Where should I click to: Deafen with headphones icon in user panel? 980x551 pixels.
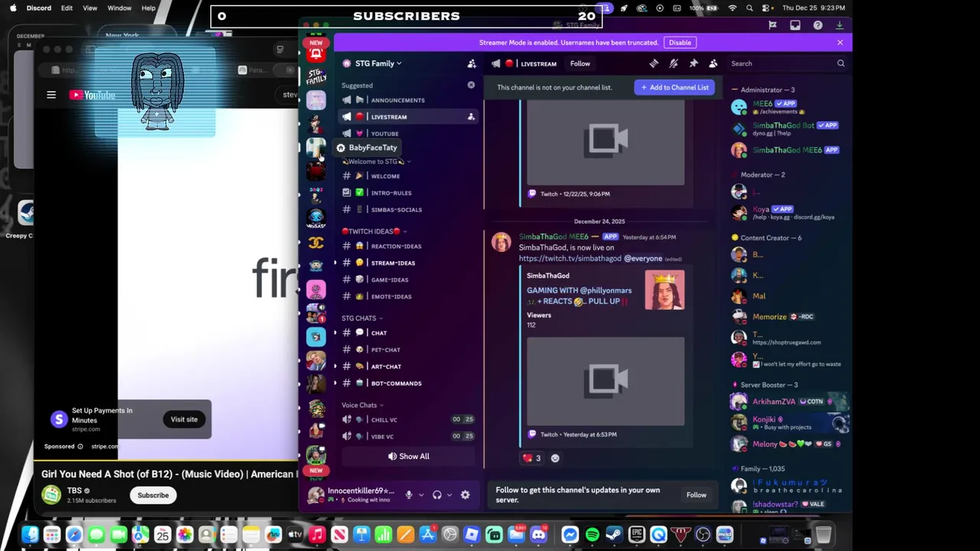click(x=437, y=495)
